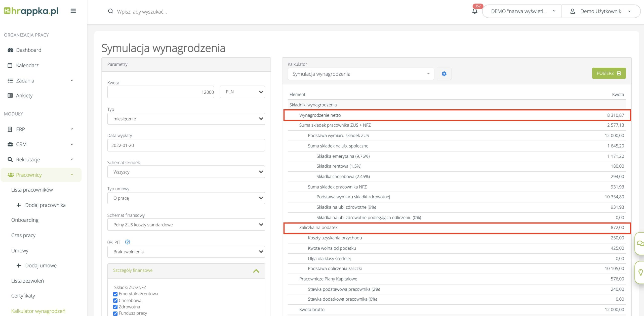Viewport: 644px width, 316px height.
Task: Click the lightbulb tips icon
Action: coord(640,272)
